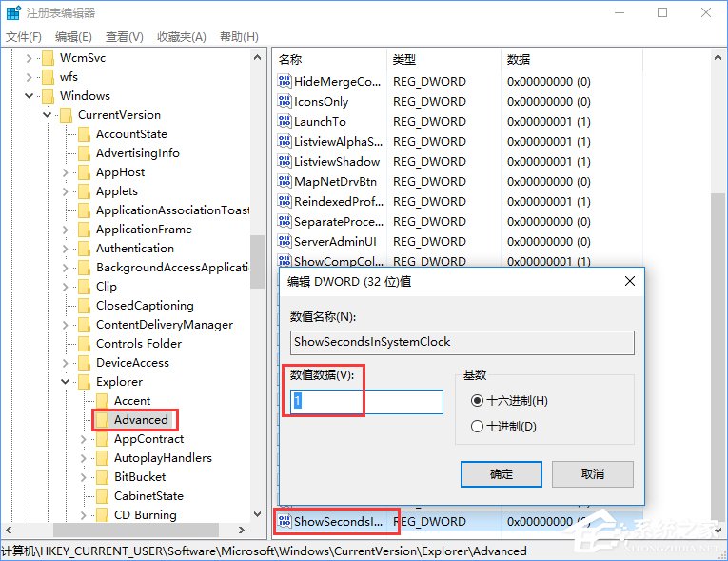Select the Controls Folder folder icon
Image resolution: width=728 pixels, height=561 pixels.
click(85, 344)
